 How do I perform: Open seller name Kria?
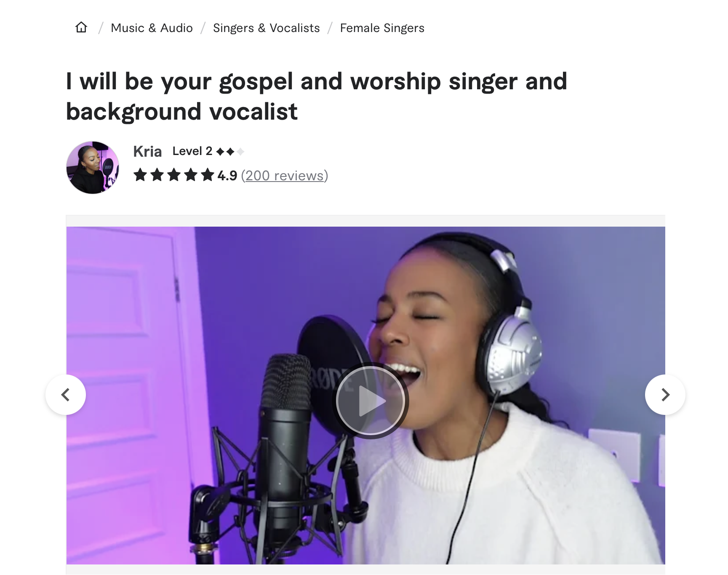point(147,151)
